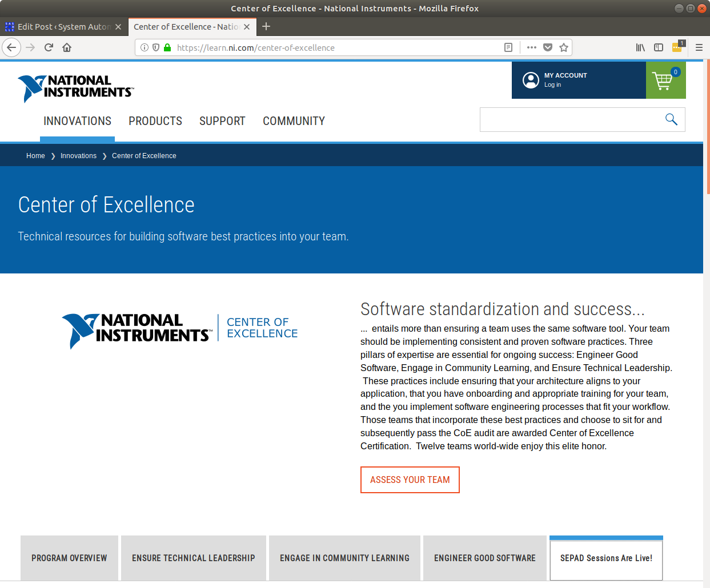Open tracking protection shield icon
Image resolution: width=710 pixels, height=588 pixels.
[156, 47]
